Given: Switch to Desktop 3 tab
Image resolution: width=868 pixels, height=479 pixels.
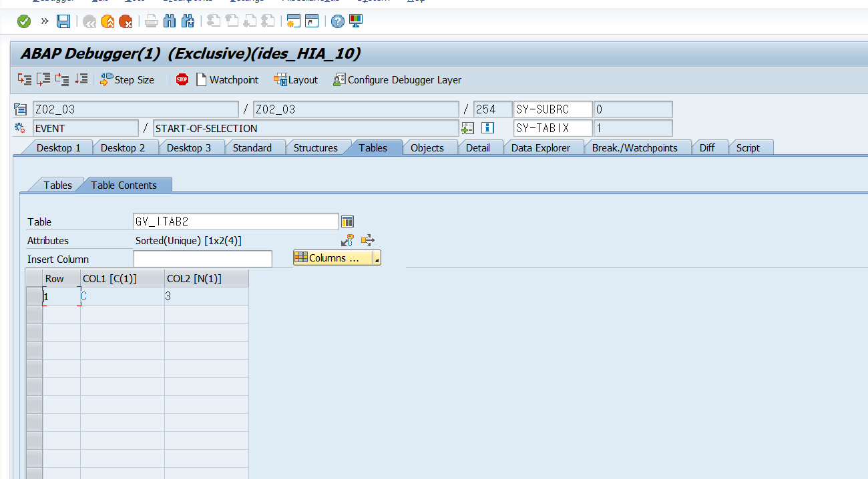Looking at the screenshot, I should tap(189, 147).
